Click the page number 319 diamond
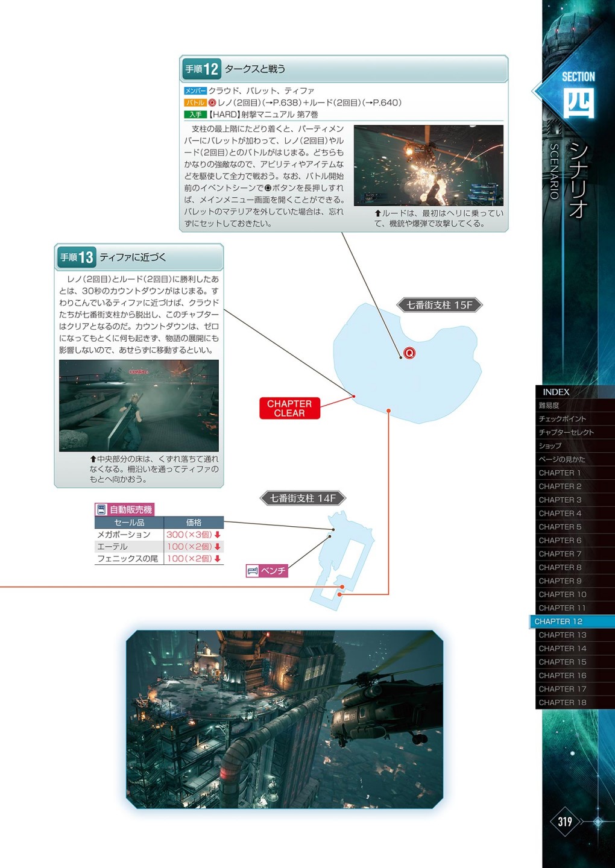This screenshot has height=868, width=615. (565, 822)
